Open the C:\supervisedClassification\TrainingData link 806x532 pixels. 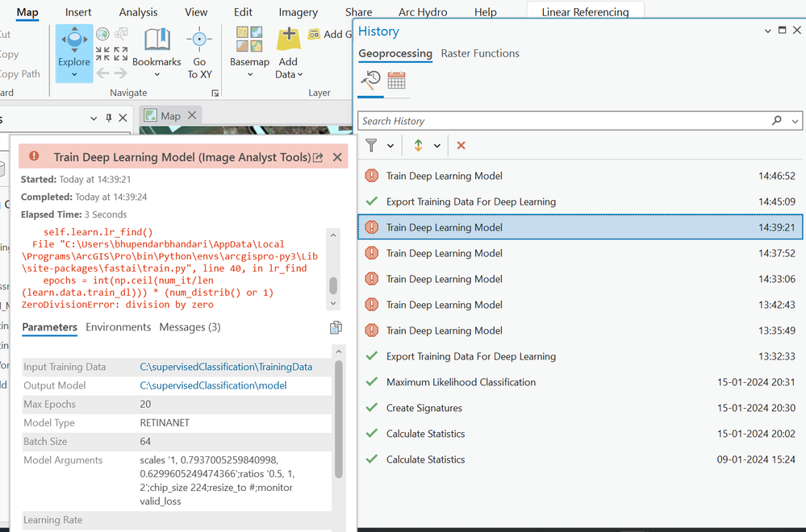tap(226, 367)
